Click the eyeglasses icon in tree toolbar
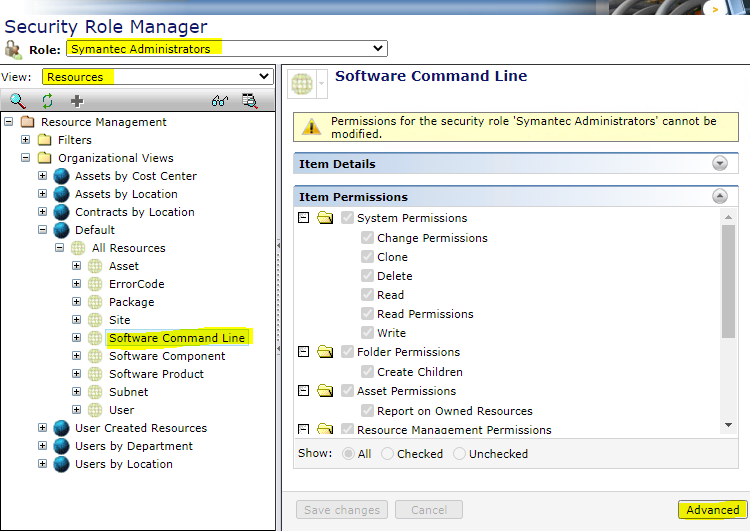Screen dimensions: 750x531 220,100
